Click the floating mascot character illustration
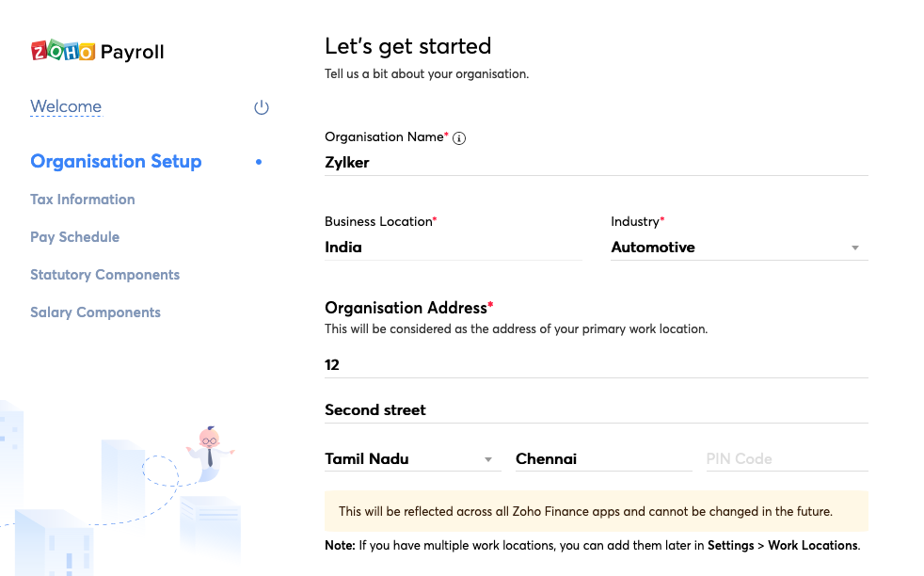This screenshot has width=924, height=576. [x=209, y=446]
